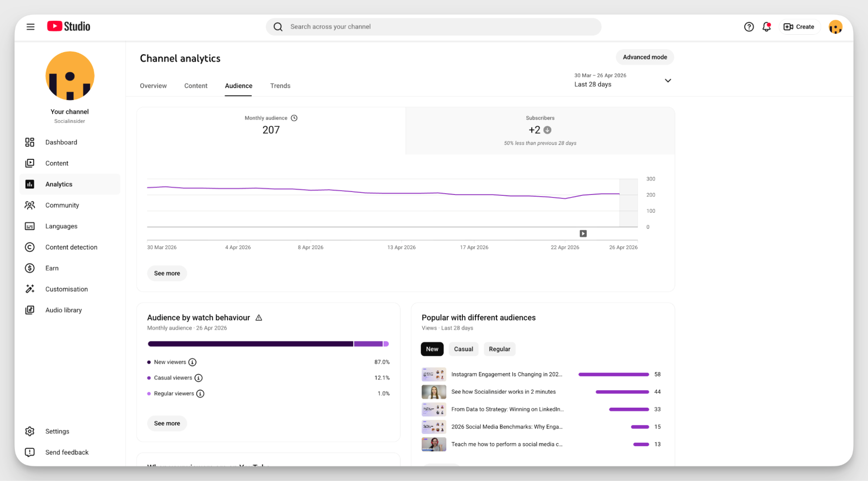Select the Subscribers metric card
This screenshot has height=481, width=868.
[x=540, y=130]
